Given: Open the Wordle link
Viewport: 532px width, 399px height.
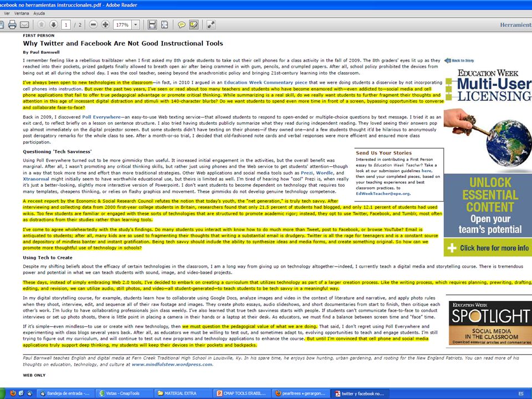Looking at the screenshot, I should [324, 173].
